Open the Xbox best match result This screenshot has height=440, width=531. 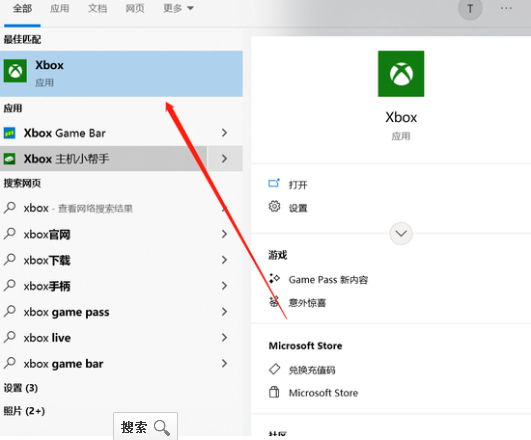[x=121, y=74]
